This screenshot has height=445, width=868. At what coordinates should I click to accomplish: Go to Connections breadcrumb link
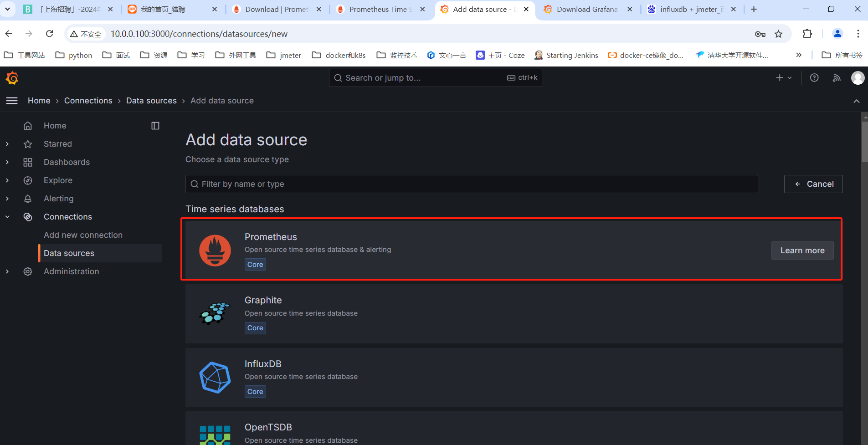click(88, 101)
